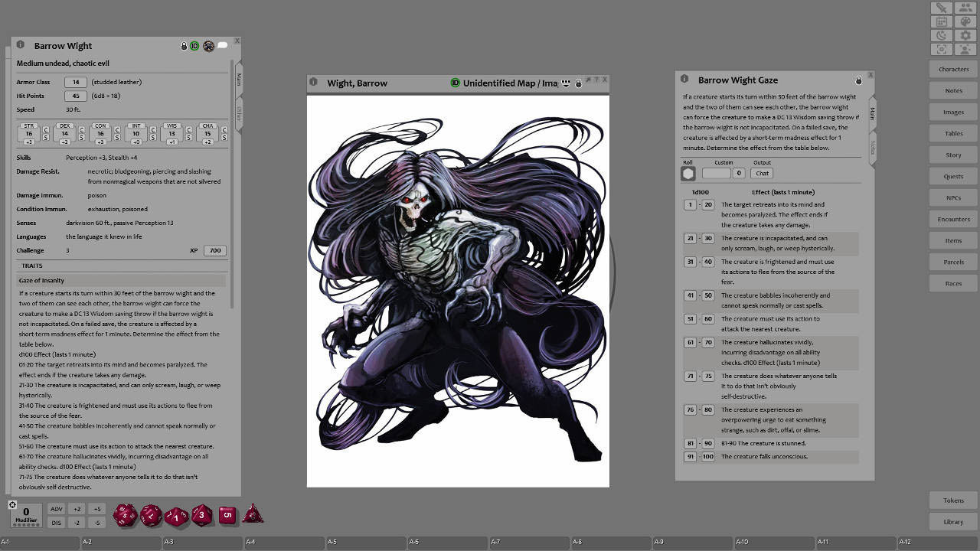Image resolution: width=980 pixels, height=551 pixels.
Task: Increase the Output counter on Gaze window
Action: [740, 173]
